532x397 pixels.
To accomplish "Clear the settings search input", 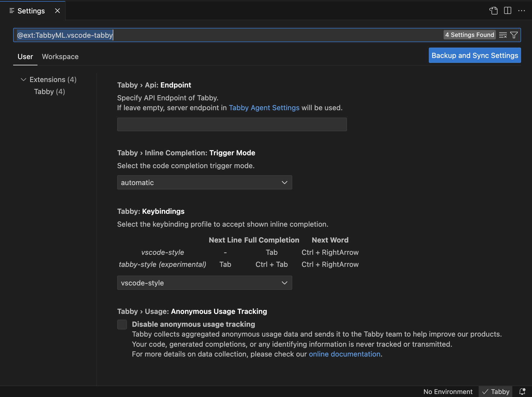I will point(503,35).
